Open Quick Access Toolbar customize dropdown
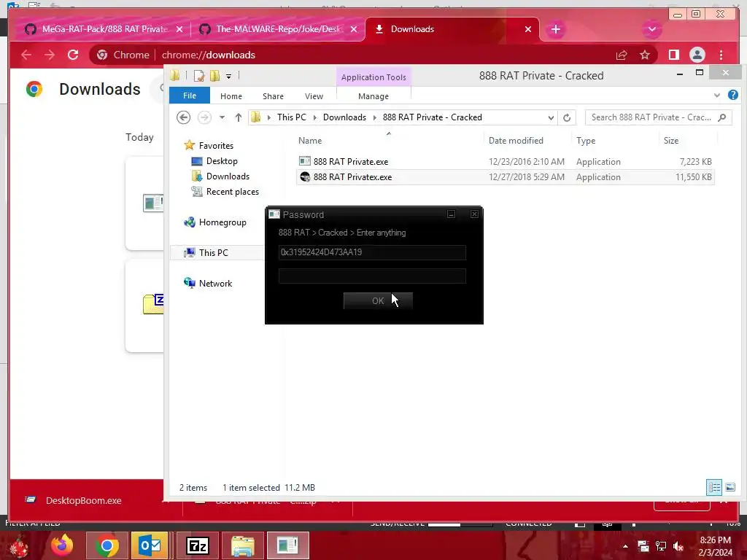Image resolution: width=747 pixels, height=560 pixels. (x=228, y=76)
